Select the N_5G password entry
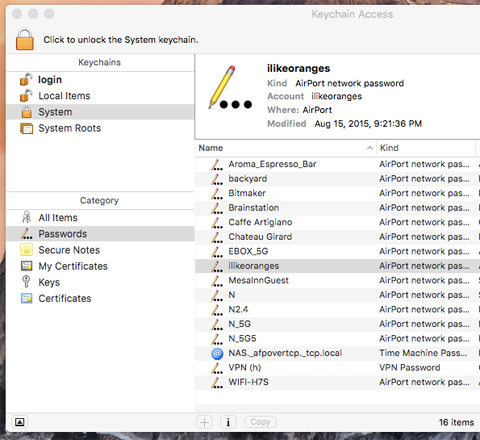Screen dimensions: 480x440 (337, 324)
